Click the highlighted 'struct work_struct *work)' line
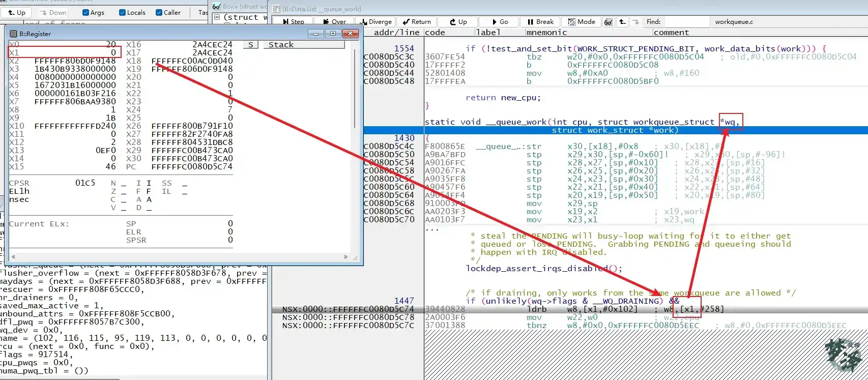Image resolution: width=868 pixels, height=380 pixels. tap(615, 130)
